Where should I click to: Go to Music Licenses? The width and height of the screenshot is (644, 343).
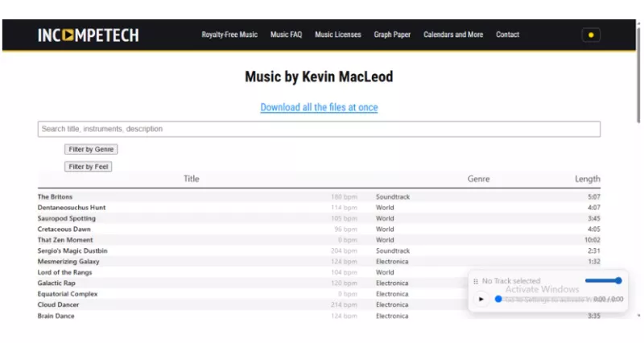pos(337,35)
